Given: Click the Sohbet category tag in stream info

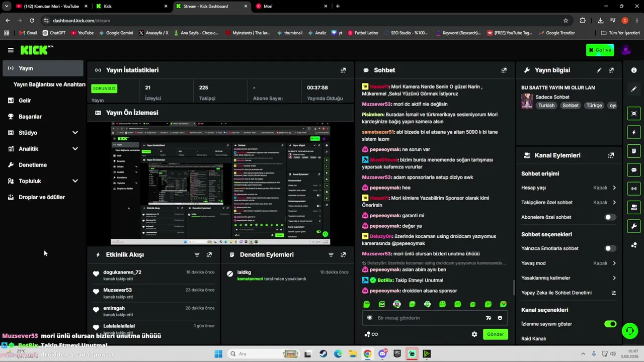Looking at the screenshot, I should 571,106.
